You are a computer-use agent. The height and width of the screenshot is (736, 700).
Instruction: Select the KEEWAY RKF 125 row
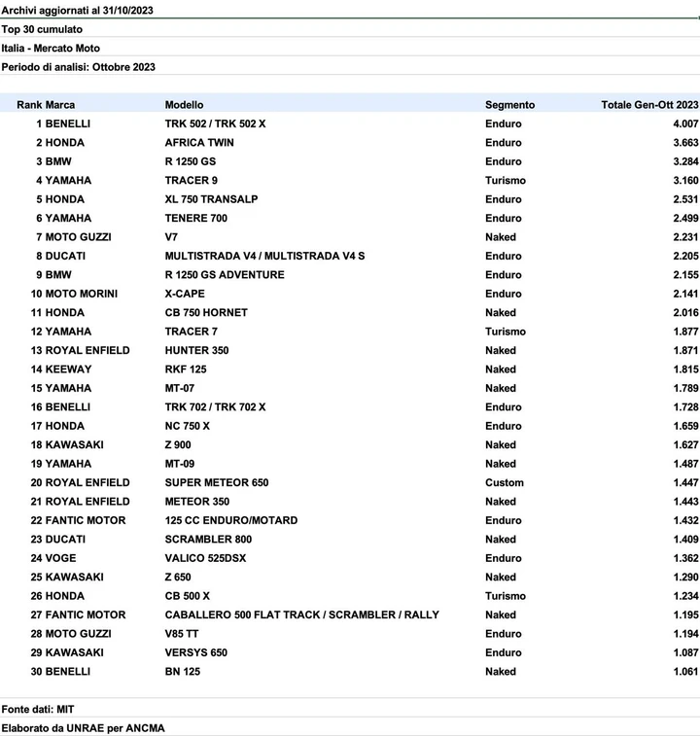350,369
